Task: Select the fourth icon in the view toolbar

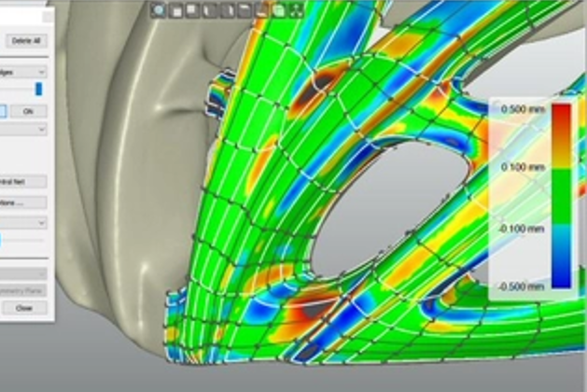Action: 208,10
